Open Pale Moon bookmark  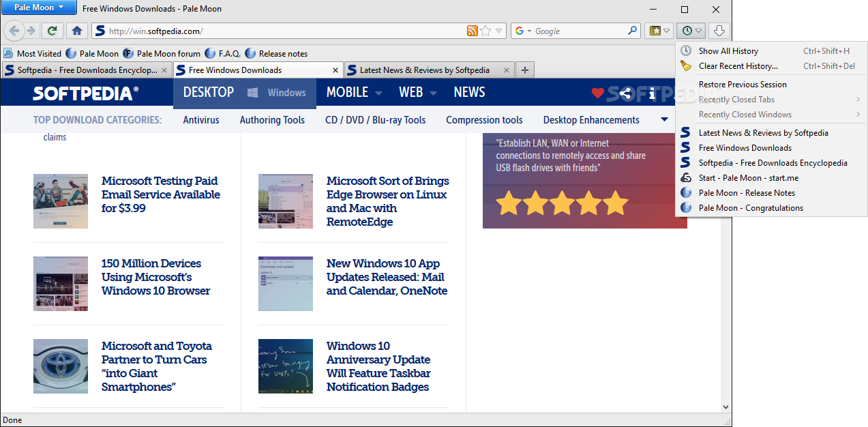tap(92, 53)
